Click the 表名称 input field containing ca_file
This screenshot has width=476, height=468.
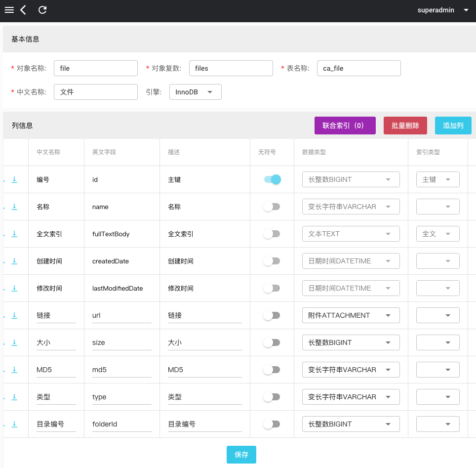point(358,68)
